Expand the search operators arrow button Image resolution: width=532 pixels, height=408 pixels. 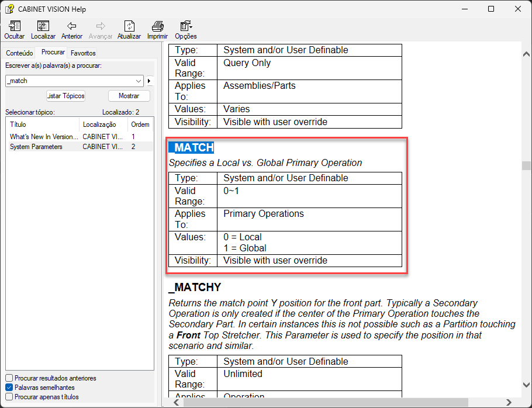149,81
